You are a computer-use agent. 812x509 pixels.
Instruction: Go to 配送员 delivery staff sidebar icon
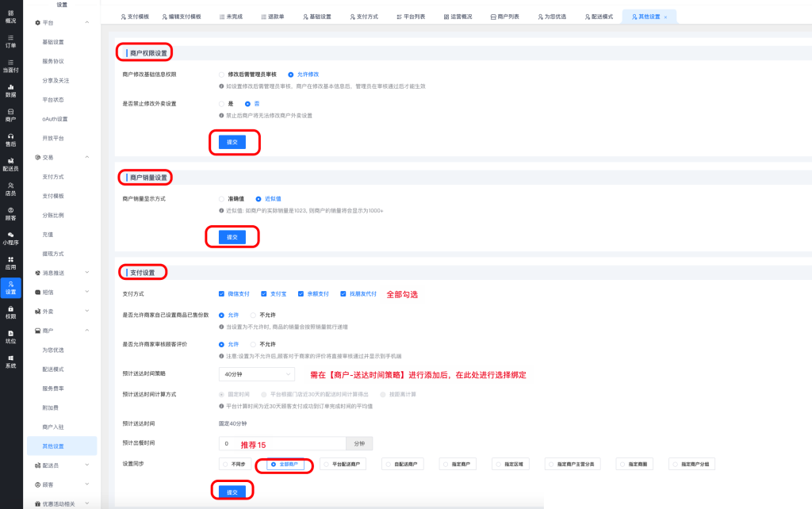point(10,164)
